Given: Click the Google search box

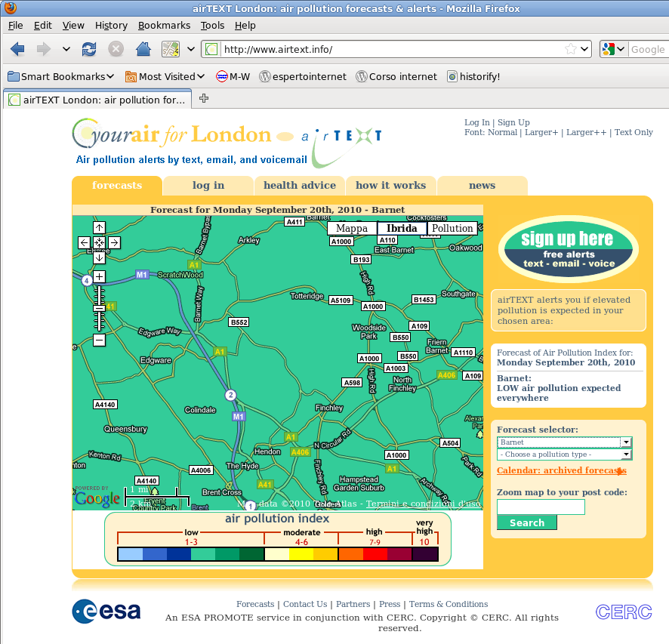Looking at the screenshot, I should (648, 50).
